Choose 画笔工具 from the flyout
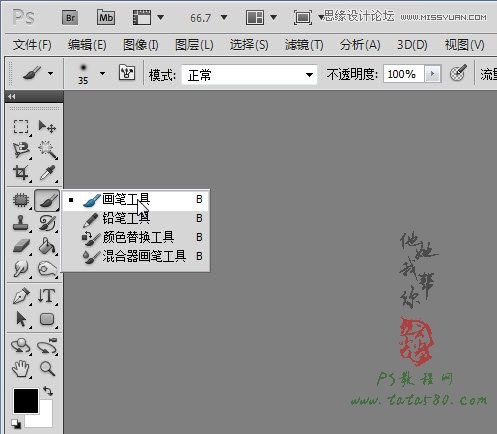This screenshot has width=497, height=434. (x=136, y=200)
